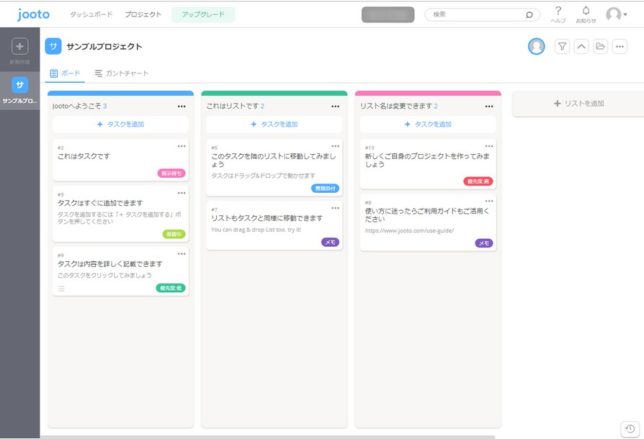Click description lines icon on タスクは内容を詳しく記載できます card
Image resolution: width=644 pixels, height=439 pixels.
(61, 288)
